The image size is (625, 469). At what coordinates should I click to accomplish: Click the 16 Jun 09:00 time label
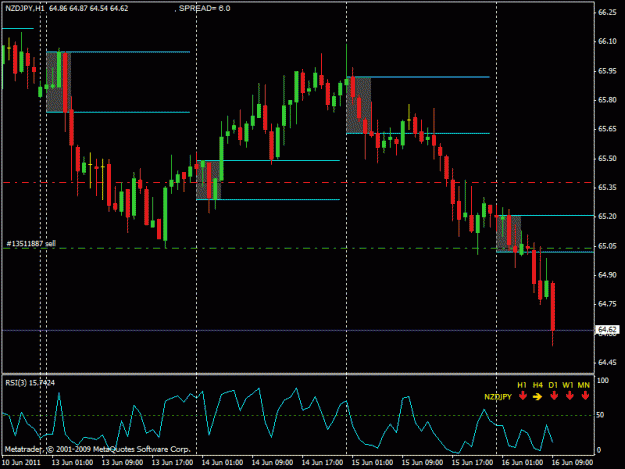tap(572, 462)
